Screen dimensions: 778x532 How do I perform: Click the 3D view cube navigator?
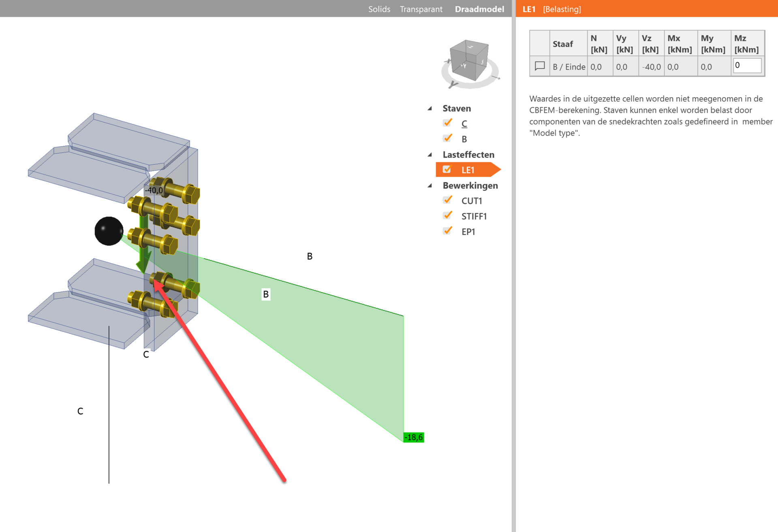pyautogui.click(x=469, y=60)
